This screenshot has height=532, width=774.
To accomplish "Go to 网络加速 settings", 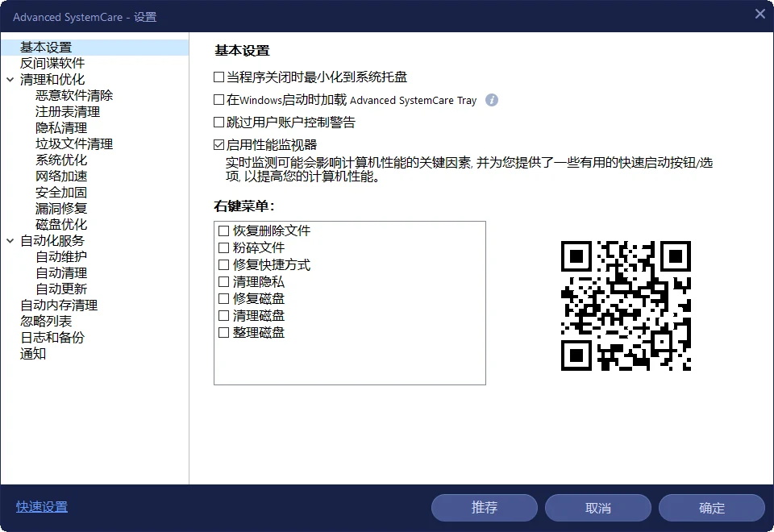I will coord(61,177).
